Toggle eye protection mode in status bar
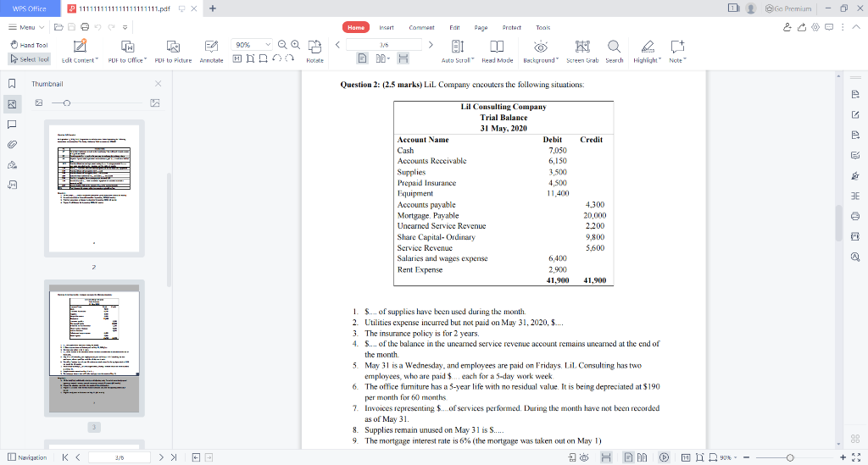Screen dimensions: 868x465 (x=584, y=457)
